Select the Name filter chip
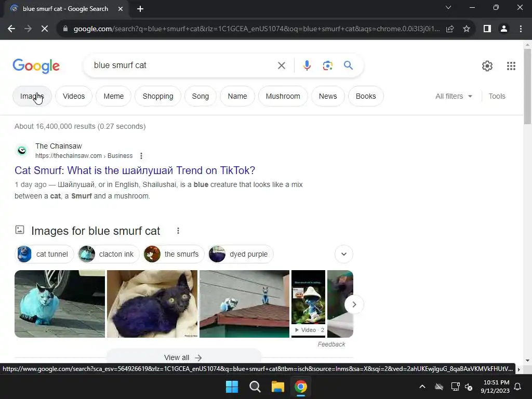Viewport: 532px width, 399px height. (x=237, y=96)
